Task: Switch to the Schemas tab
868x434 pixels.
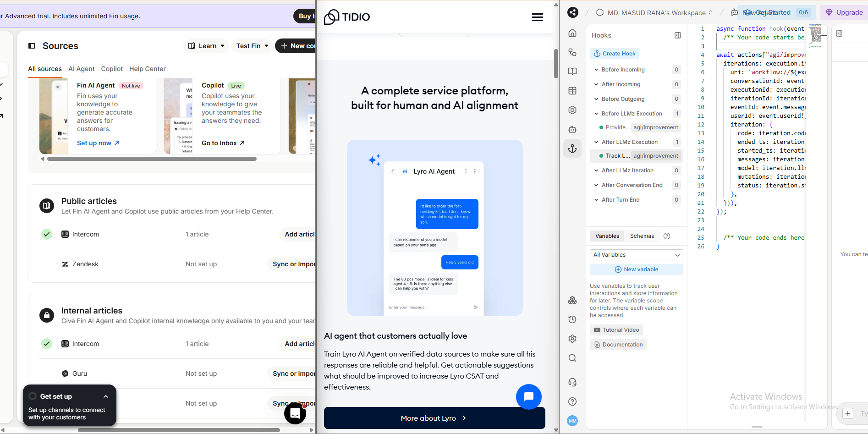Action: [x=642, y=236]
